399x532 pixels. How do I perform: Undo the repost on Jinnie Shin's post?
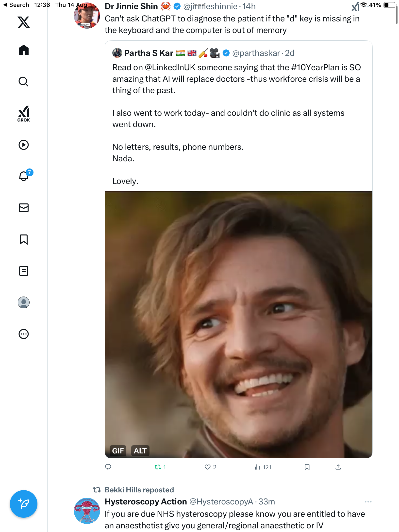point(158,467)
